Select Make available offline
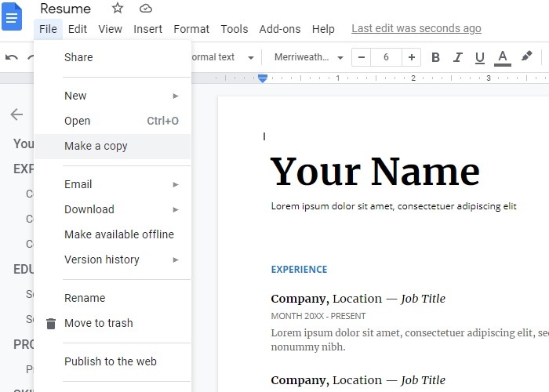Screen dimensions: 549x392 (112, 234)
